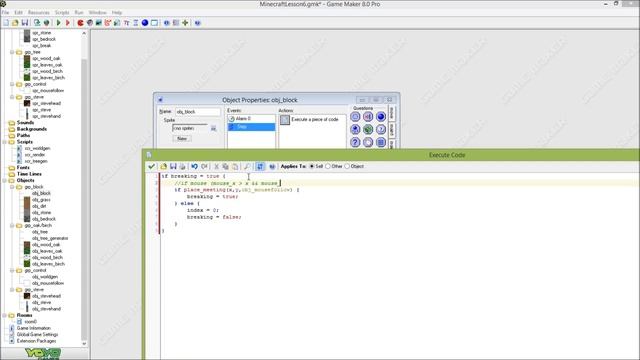Open the Scripts menu
The height and width of the screenshot is (360, 640).
tap(62, 13)
